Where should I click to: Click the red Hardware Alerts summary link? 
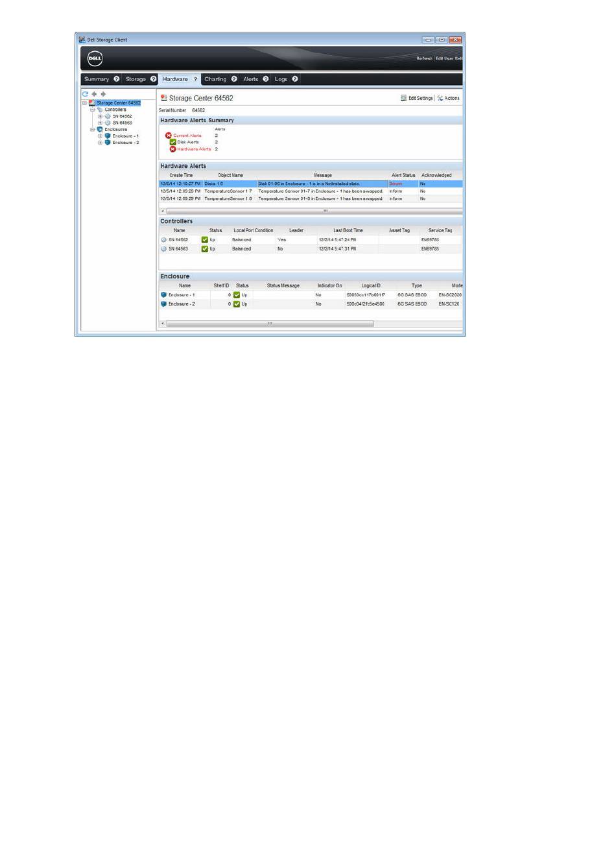pos(195,149)
